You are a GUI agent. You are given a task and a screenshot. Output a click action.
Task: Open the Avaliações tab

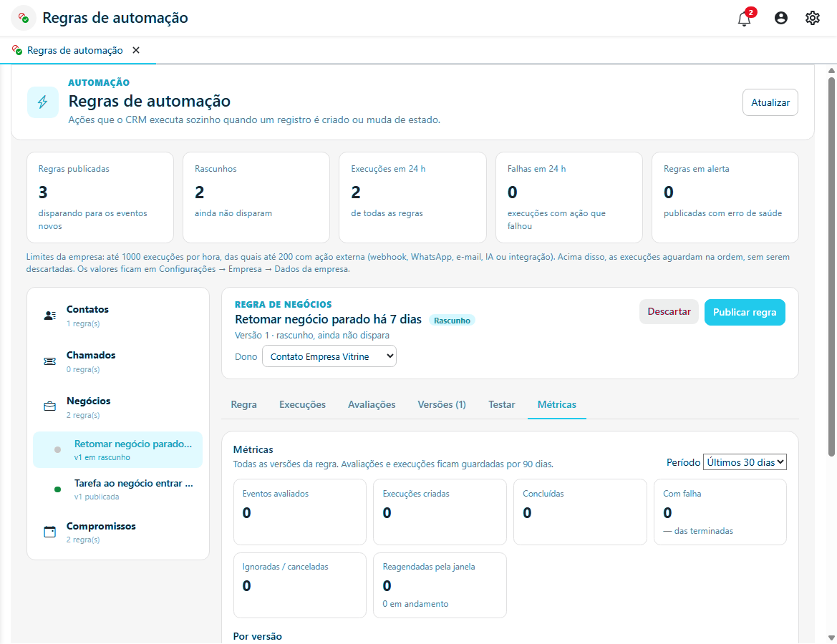click(372, 404)
